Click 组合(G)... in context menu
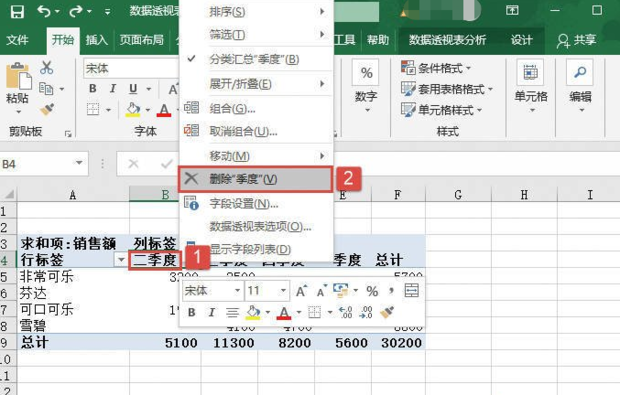This screenshot has width=620, height=395. tap(256, 108)
